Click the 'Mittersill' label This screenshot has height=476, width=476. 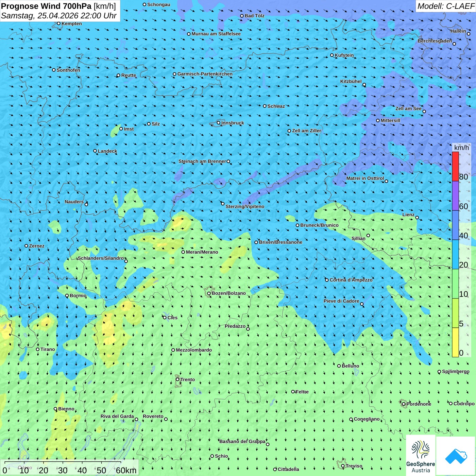(390, 120)
